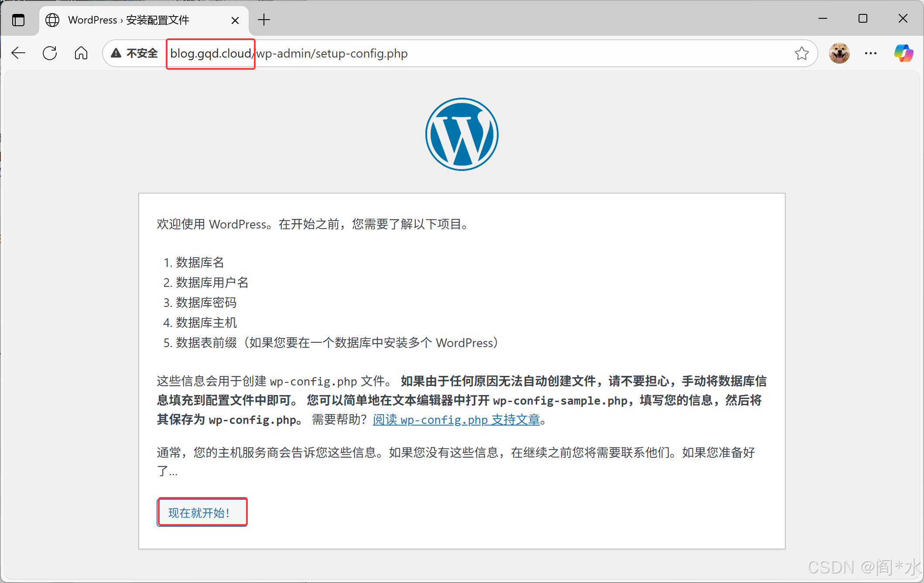This screenshot has width=924, height=583.
Task: Click the browser back arrow
Action: coord(18,53)
